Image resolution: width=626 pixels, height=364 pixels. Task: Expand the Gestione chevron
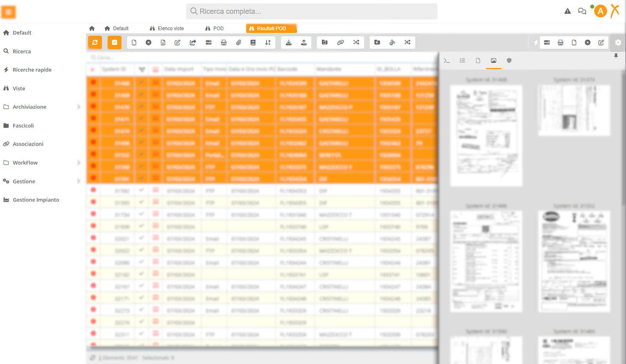(79, 181)
